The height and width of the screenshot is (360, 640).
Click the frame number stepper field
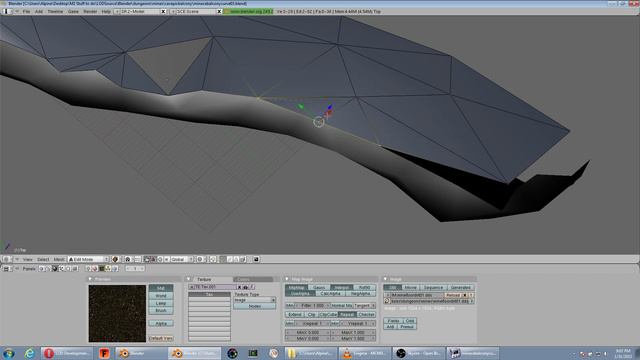(x=135, y=269)
